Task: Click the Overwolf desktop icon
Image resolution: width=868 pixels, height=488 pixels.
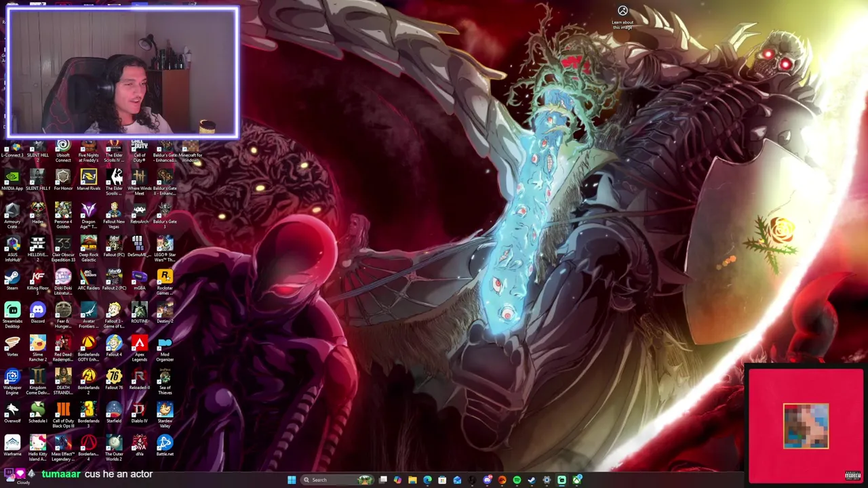Action: coord(12,413)
